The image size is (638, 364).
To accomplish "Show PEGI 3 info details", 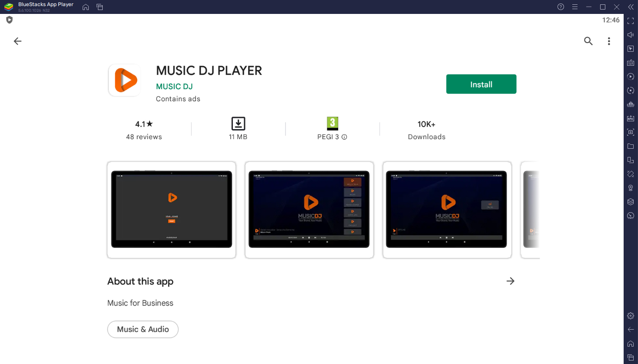I will [x=344, y=137].
